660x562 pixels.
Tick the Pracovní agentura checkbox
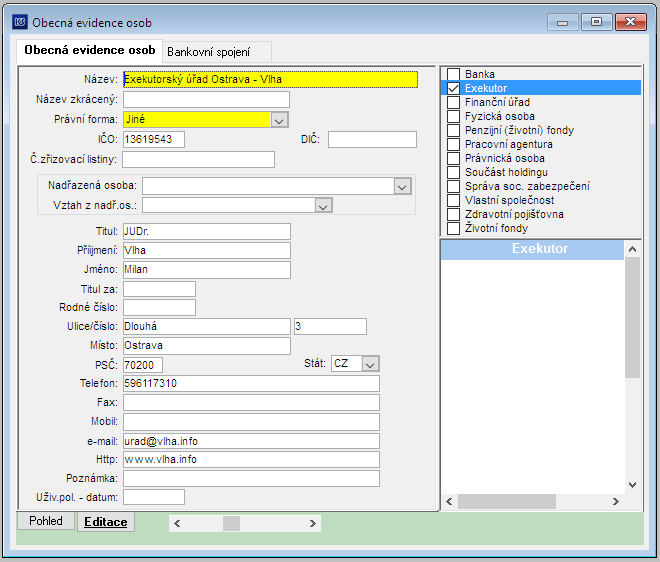[453, 144]
